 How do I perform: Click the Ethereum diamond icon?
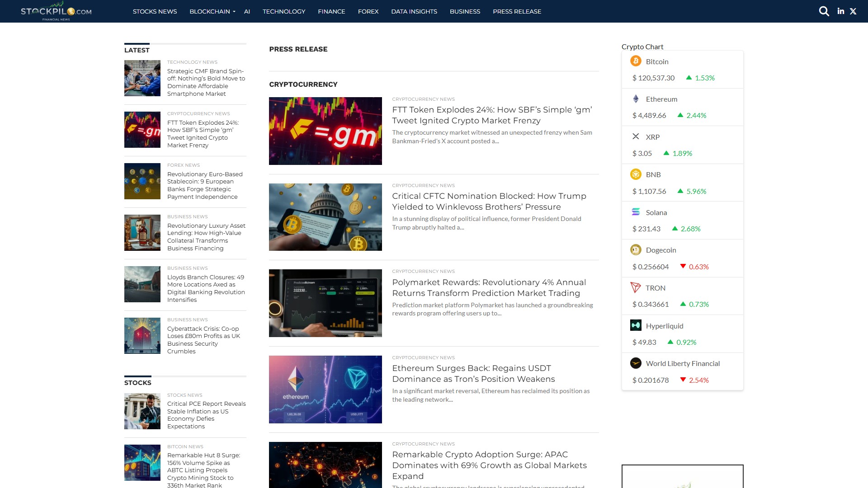636,99
